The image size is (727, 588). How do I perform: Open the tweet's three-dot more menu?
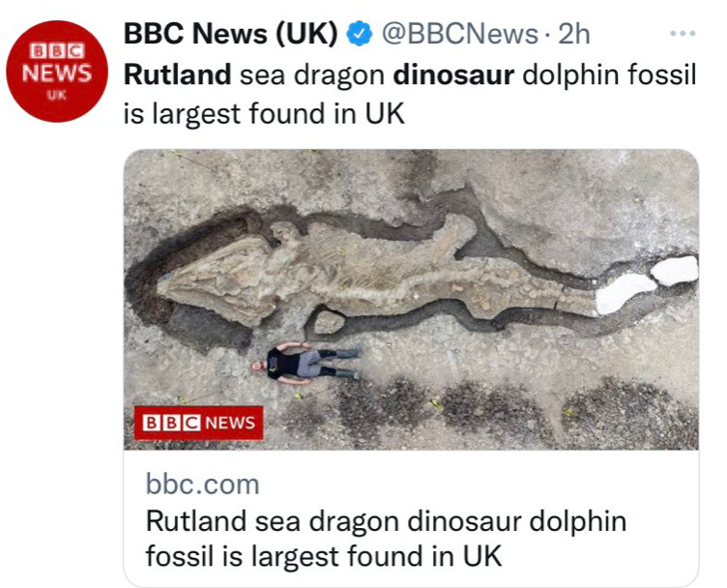coord(683,34)
